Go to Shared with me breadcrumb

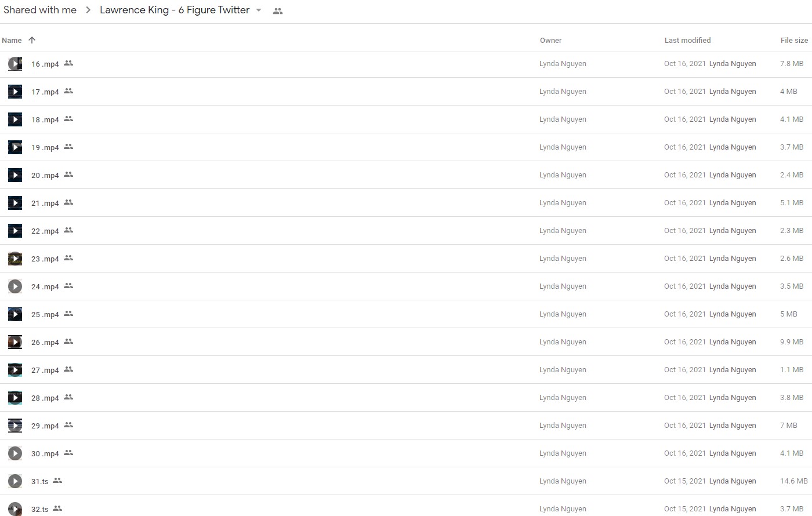pyautogui.click(x=40, y=10)
